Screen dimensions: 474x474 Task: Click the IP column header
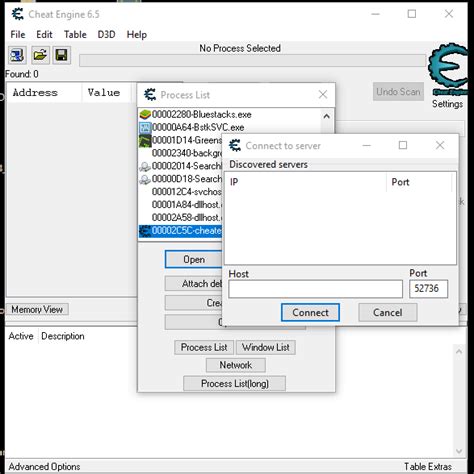click(306, 182)
